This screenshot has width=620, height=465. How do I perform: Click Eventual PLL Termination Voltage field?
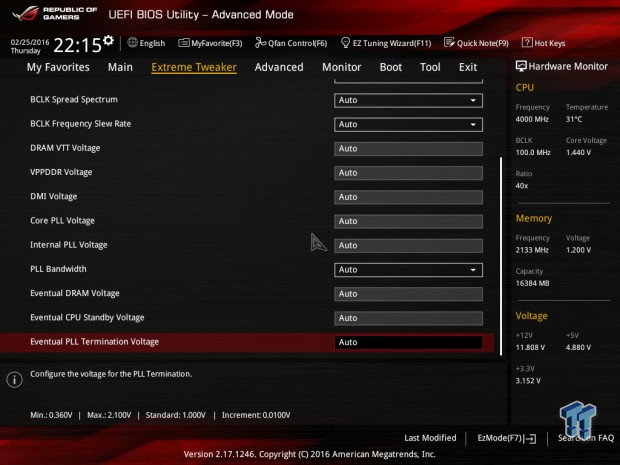pyautogui.click(x=408, y=342)
